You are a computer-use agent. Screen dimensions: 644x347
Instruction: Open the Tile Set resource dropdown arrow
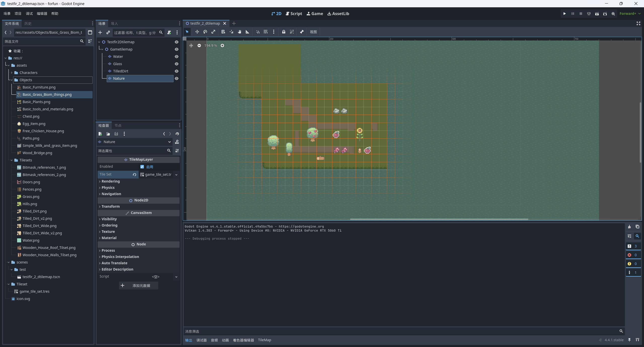coord(176,175)
